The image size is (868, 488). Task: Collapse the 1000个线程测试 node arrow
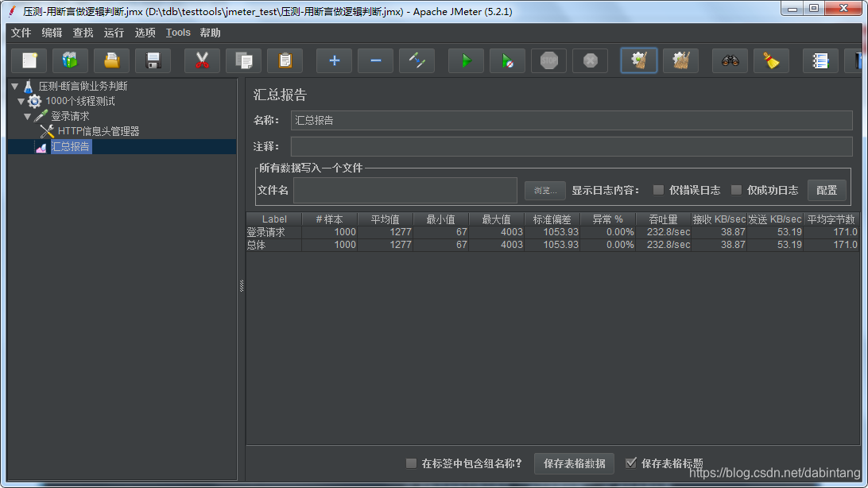[21, 101]
